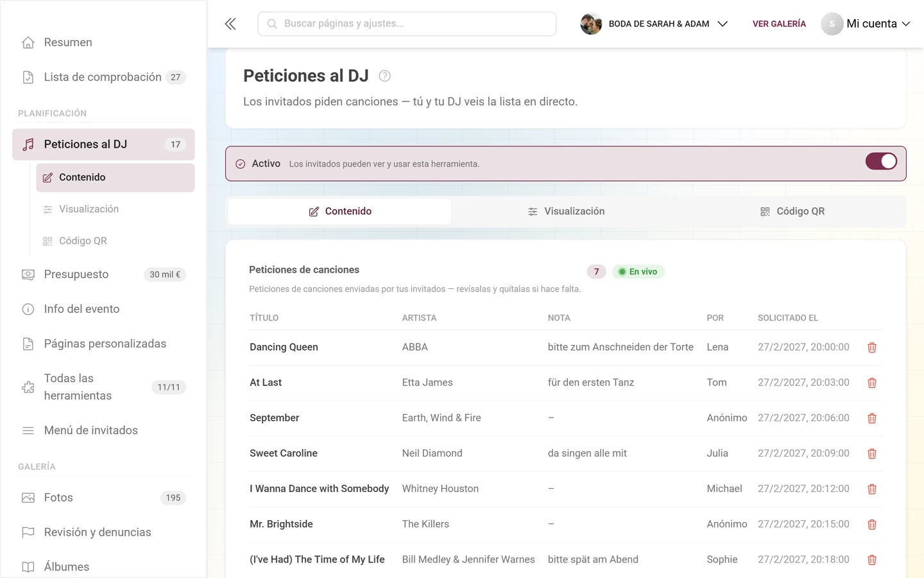Screen dimensions: 924x578
Task: Delete the Sweet Caroline request
Action: click(x=872, y=453)
